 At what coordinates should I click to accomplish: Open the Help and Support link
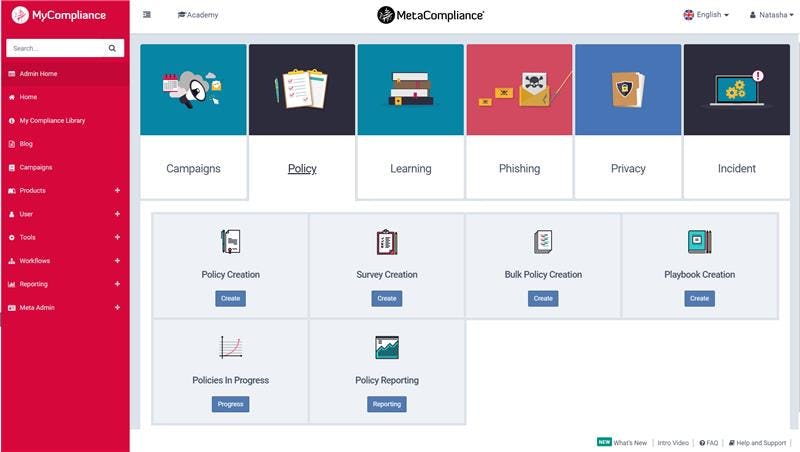pos(757,443)
